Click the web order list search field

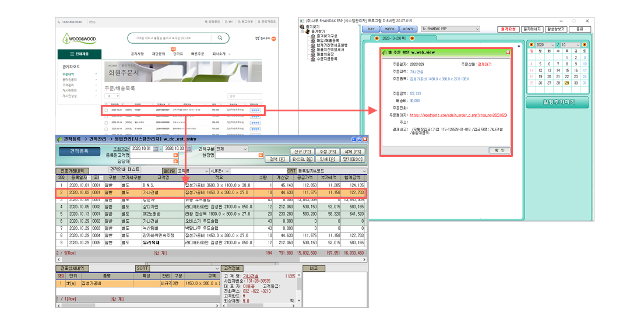[244, 96]
